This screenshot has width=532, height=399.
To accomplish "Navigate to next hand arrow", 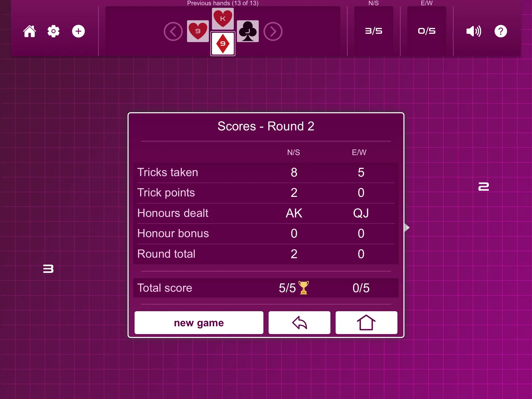I will pos(273,31).
